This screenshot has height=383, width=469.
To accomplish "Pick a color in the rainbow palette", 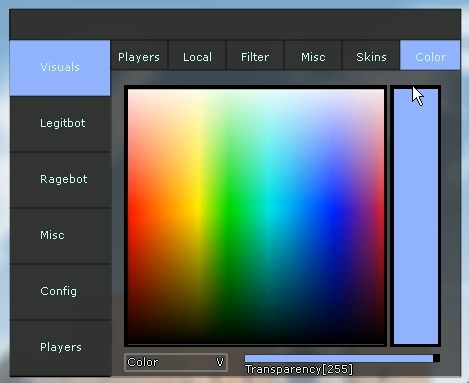I will point(256,216).
